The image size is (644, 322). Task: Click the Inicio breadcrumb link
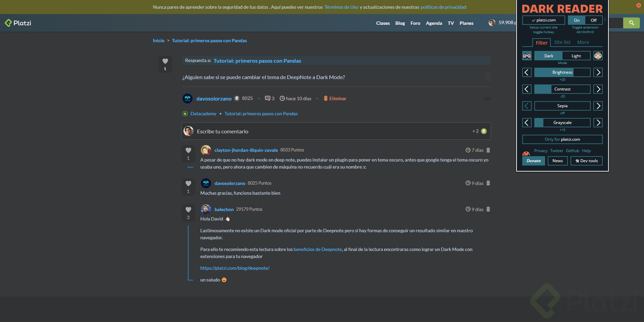[159, 41]
